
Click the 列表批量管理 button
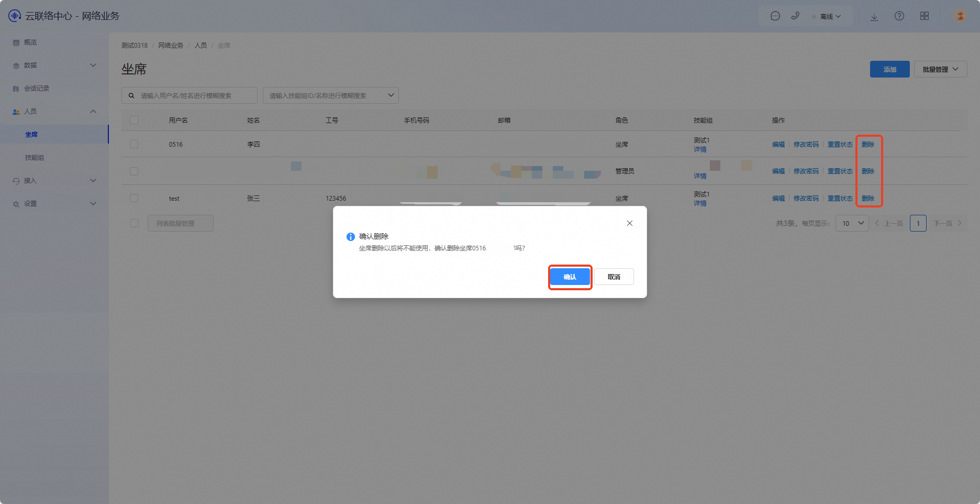click(181, 223)
